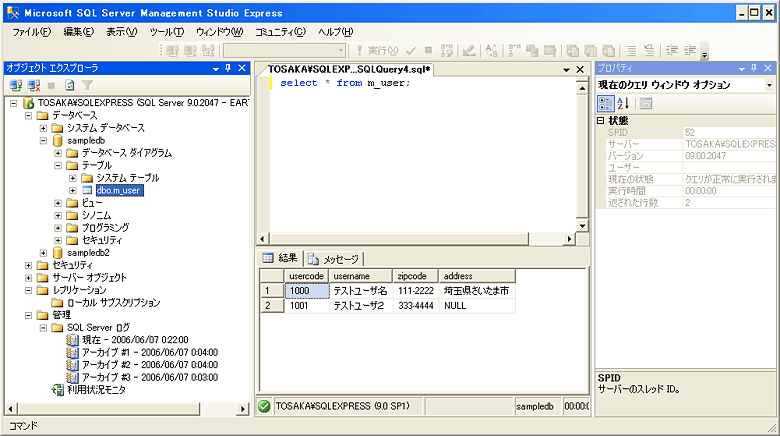This screenshot has height=436, width=780.
Task: Click query editor vertical scrollbar down arrow
Action: (x=582, y=225)
